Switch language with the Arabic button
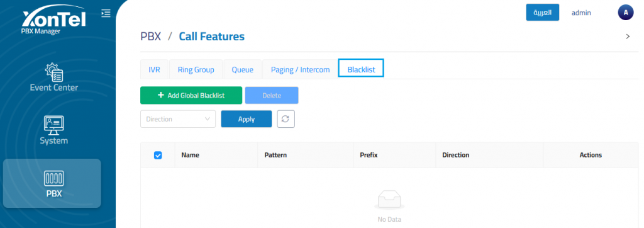644x228 pixels. 543,13
